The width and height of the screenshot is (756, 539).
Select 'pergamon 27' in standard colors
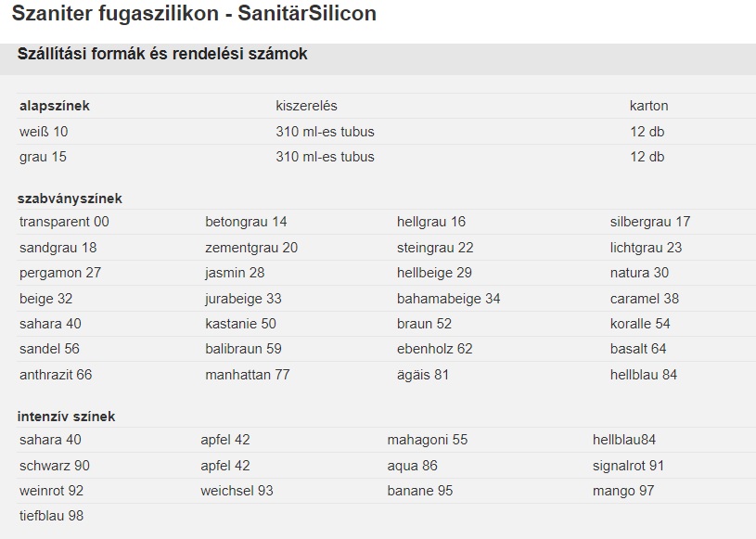[x=60, y=273]
